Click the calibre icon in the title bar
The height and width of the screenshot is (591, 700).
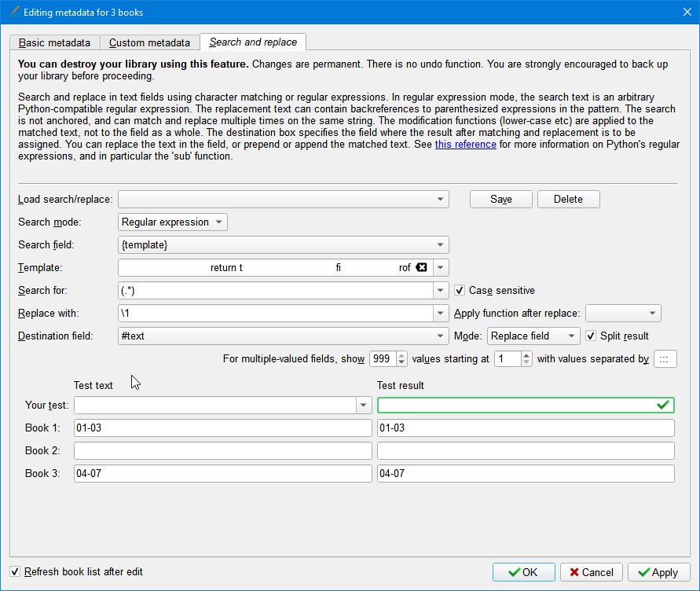coord(13,13)
